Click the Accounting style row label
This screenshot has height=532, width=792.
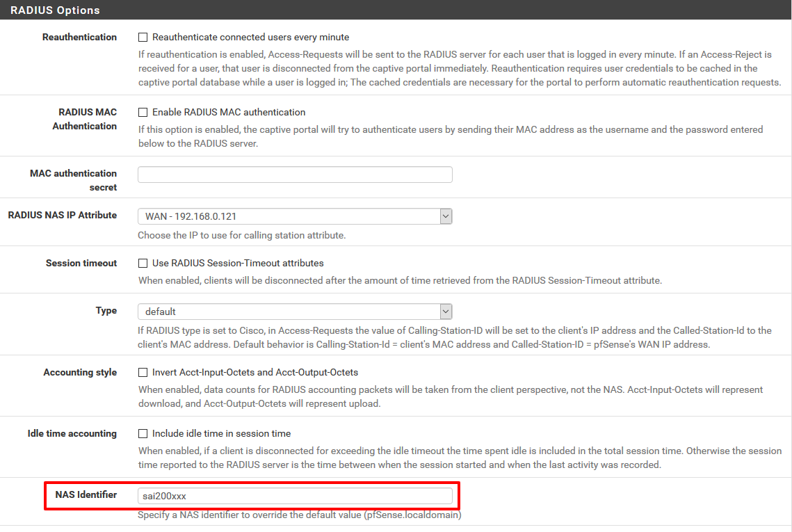[x=80, y=373]
